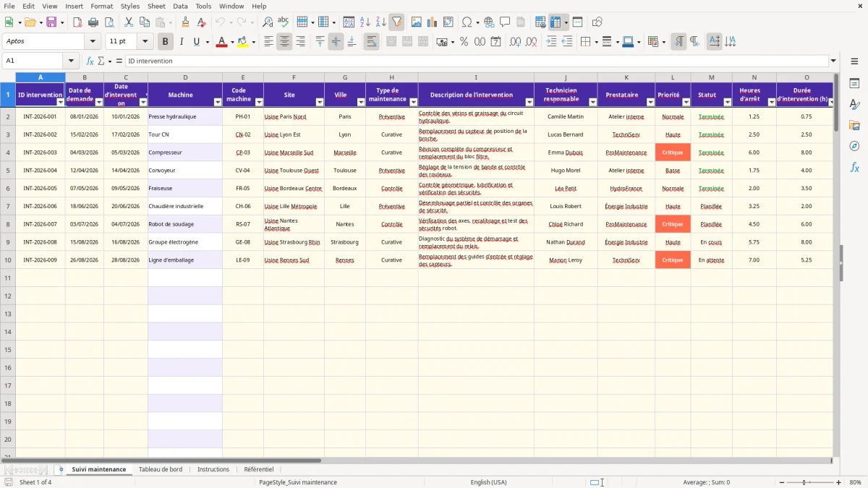Viewport: 868px width, 488px height.
Task: Open the Sheet menu
Action: (x=156, y=6)
